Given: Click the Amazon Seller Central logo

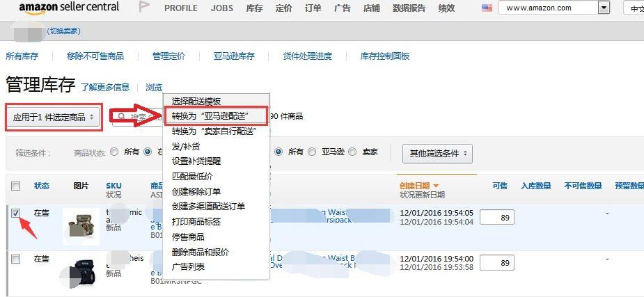Looking at the screenshot, I should 69,8.
